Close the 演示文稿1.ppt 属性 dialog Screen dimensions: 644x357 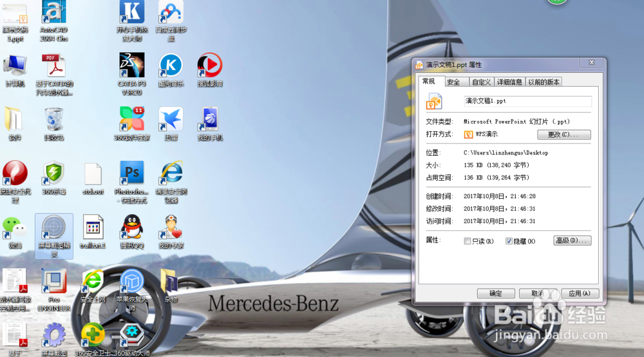(x=591, y=62)
